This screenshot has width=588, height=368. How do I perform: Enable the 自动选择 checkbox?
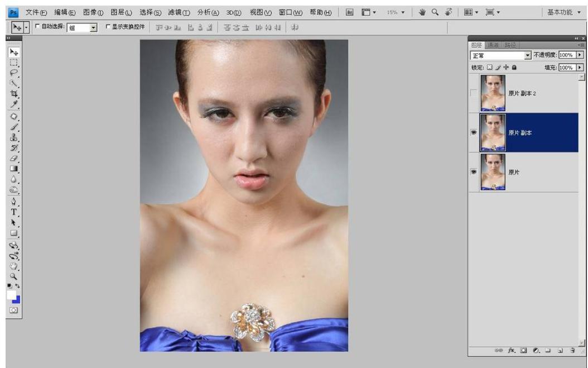pyautogui.click(x=37, y=26)
